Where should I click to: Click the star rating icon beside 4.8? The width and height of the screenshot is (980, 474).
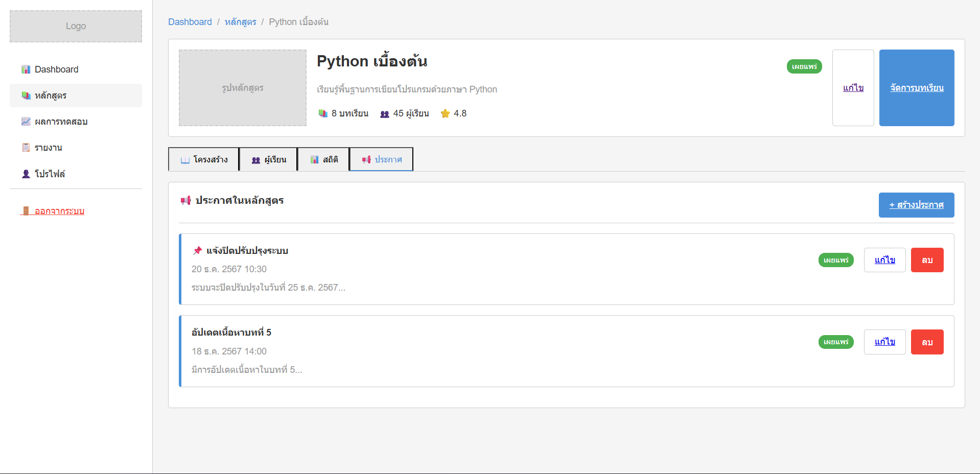click(x=445, y=113)
